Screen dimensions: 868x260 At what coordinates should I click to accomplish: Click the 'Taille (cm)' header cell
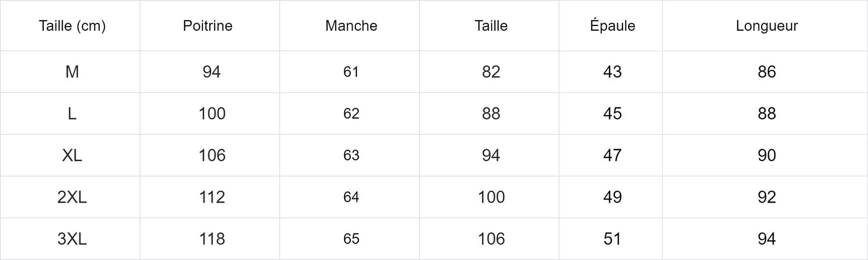pos(72,26)
